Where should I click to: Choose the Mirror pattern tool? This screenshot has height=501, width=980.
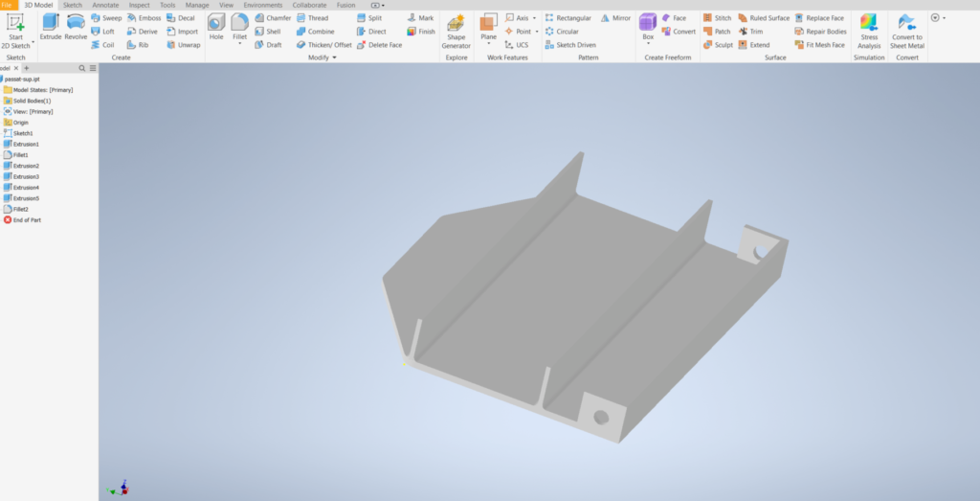pos(615,18)
